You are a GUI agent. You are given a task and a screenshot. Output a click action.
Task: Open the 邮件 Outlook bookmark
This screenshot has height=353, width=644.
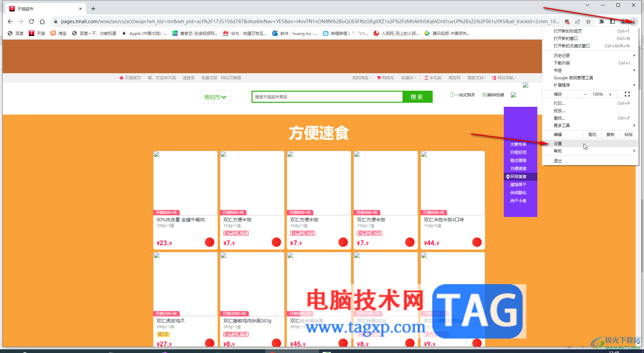click(x=295, y=33)
